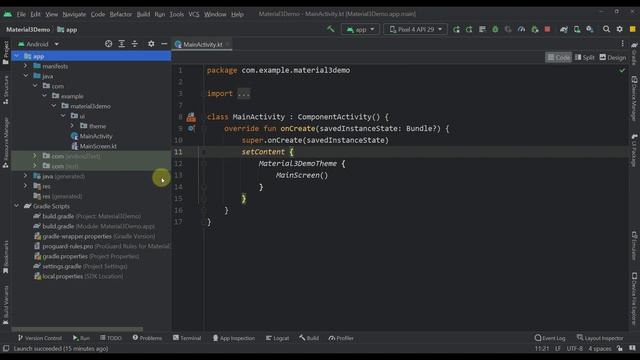The height and width of the screenshot is (360, 640).
Task: Click Select Opened File target icon
Action: click(x=109, y=44)
